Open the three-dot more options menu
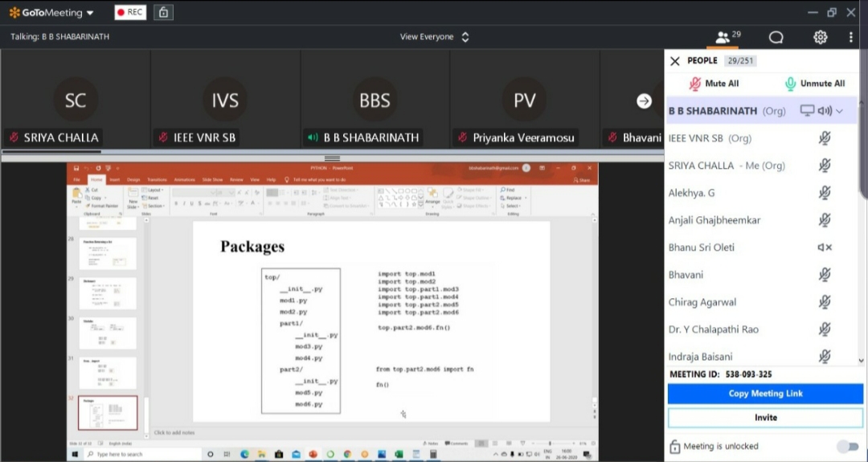 click(850, 37)
